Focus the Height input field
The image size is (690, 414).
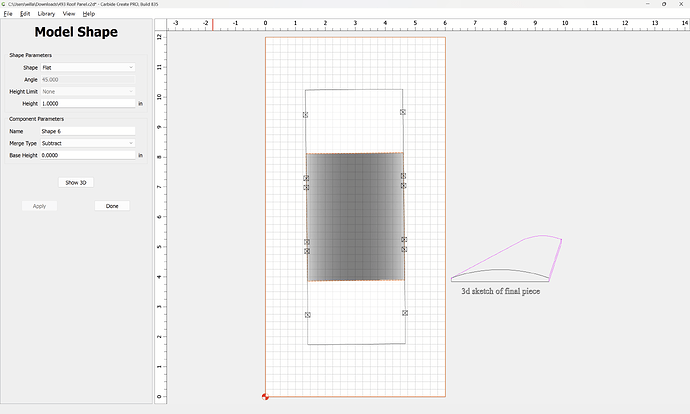point(87,103)
